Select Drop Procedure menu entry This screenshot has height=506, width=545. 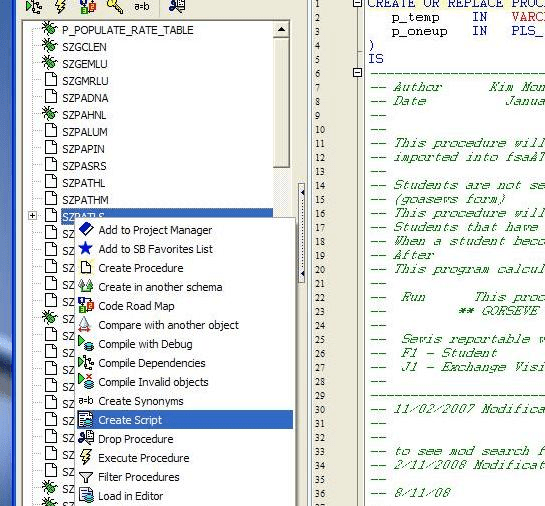pyautogui.click(x=185, y=439)
